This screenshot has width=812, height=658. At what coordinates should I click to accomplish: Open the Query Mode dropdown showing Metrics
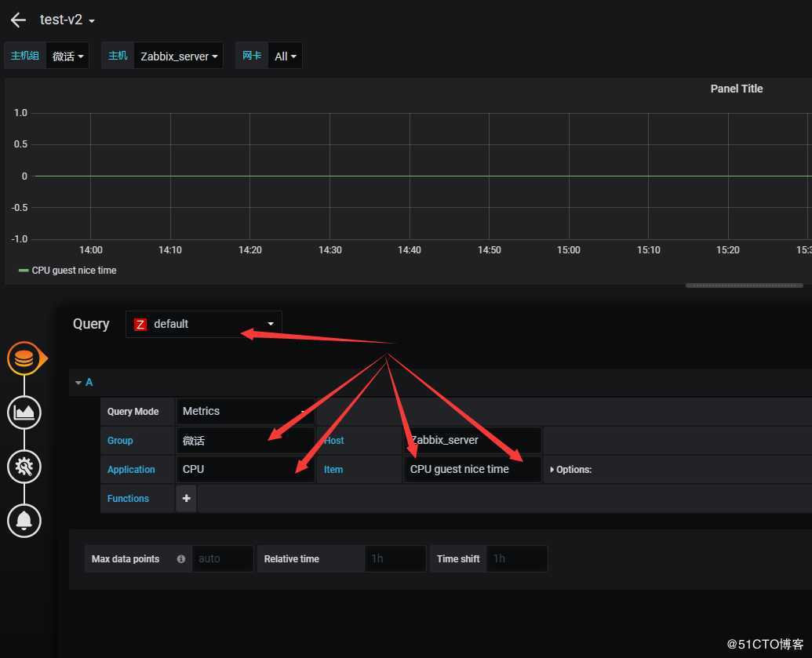point(246,412)
